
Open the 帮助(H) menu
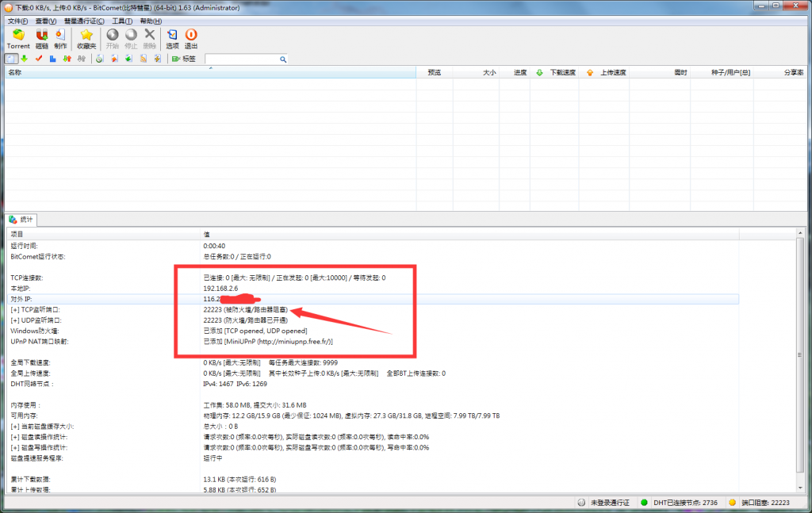[151, 21]
